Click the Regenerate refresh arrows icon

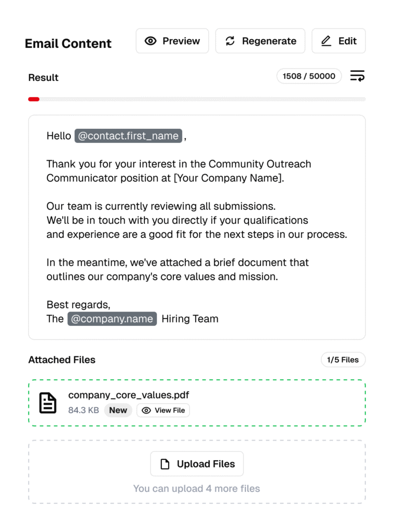230,41
